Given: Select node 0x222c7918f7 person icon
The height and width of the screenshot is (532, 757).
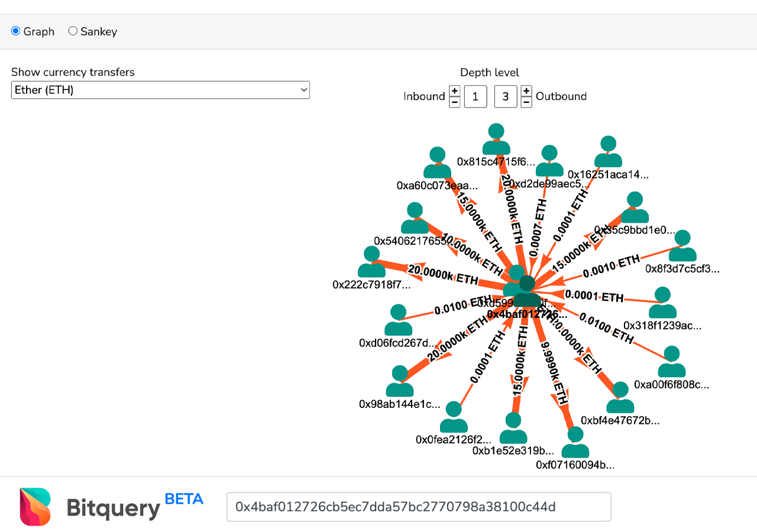Looking at the screenshot, I should click(372, 262).
